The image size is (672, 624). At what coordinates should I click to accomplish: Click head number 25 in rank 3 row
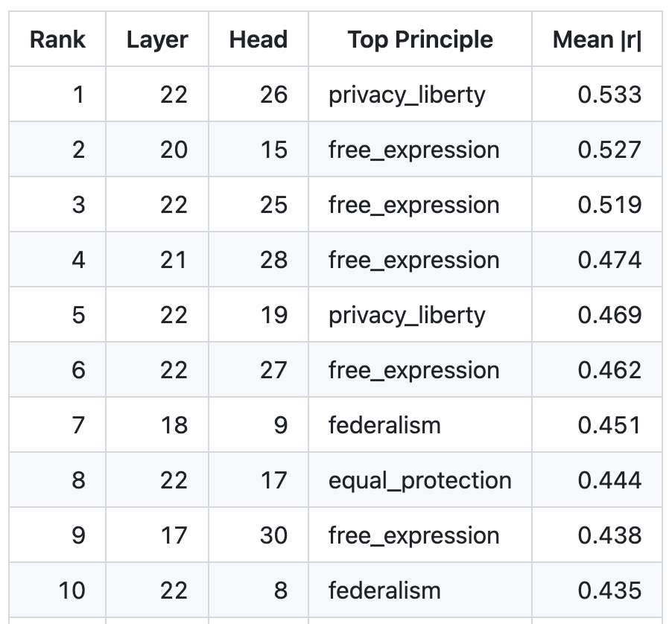(x=273, y=205)
